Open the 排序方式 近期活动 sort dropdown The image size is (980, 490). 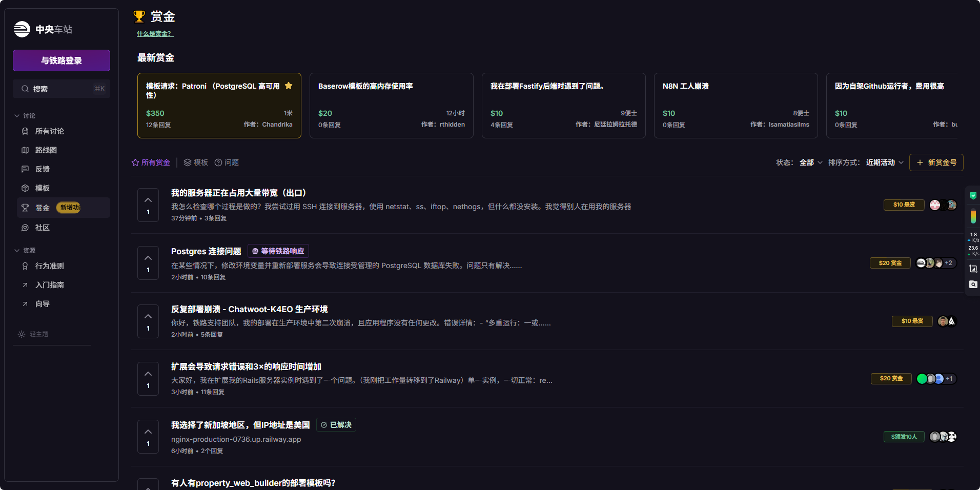coord(885,162)
